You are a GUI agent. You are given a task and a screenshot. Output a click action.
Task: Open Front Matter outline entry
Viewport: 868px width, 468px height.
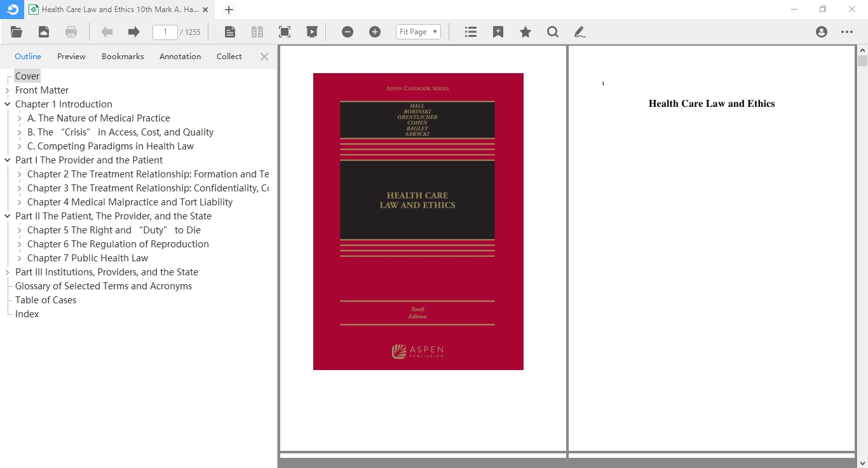pyautogui.click(x=42, y=90)
